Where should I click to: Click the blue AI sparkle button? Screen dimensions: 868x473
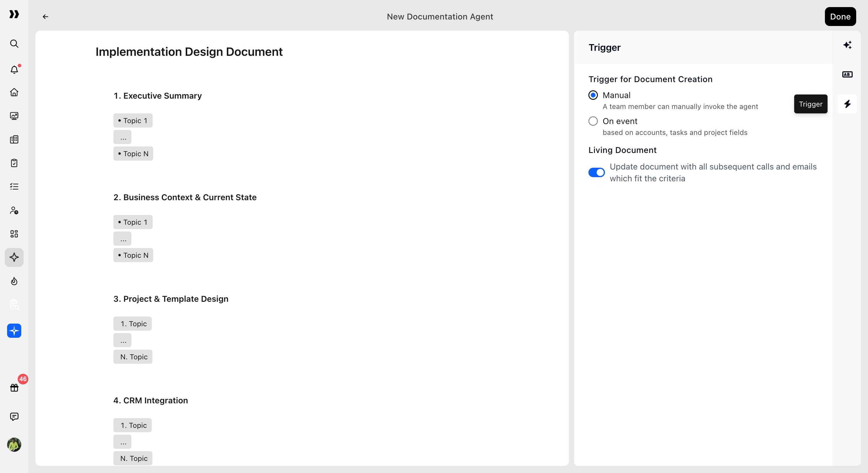(x=14, y=331)
